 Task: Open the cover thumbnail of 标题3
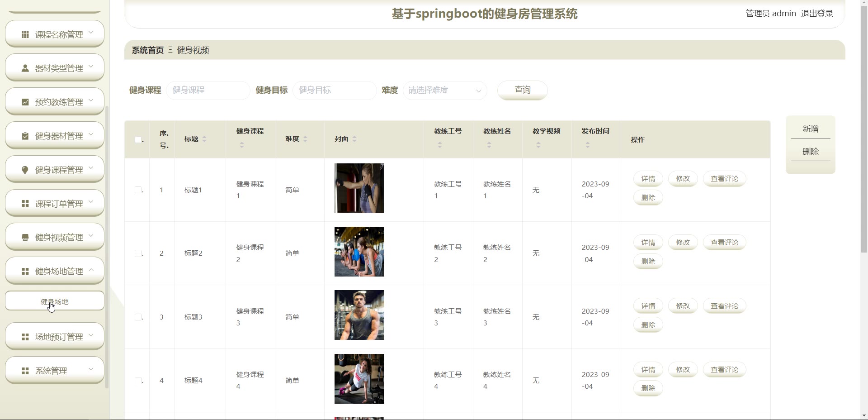[x=359, y=315]
